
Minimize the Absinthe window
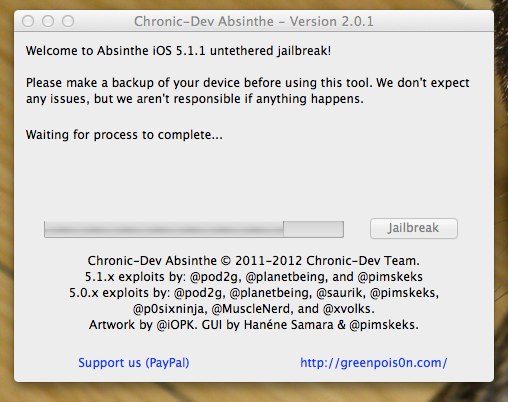(x=48, y=21)
